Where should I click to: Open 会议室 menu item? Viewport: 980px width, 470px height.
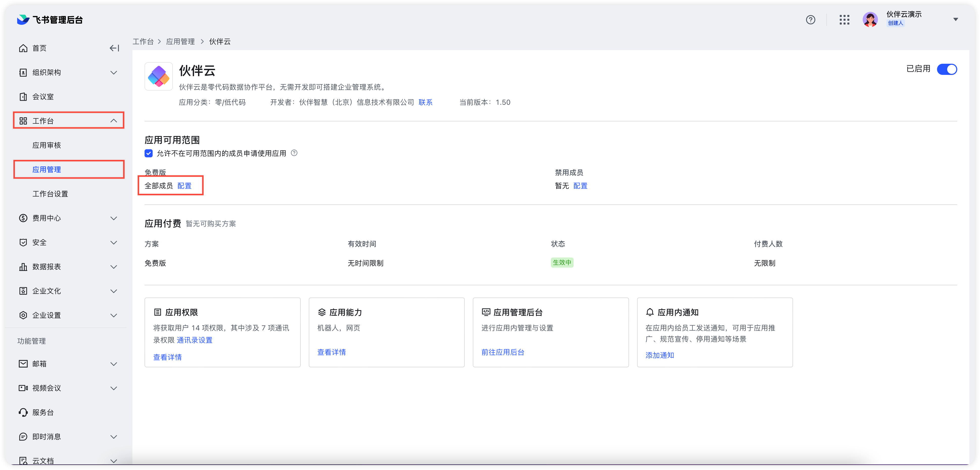[x=43, y=97]
